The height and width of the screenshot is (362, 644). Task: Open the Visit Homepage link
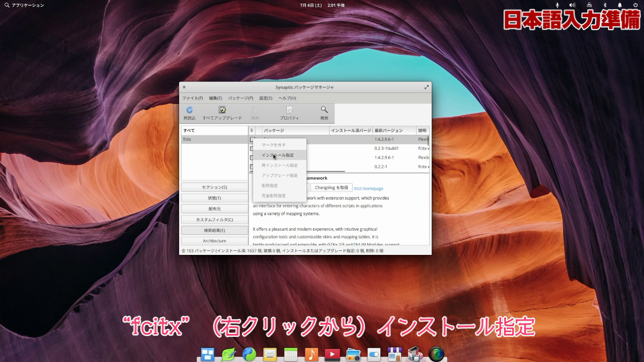[368, 189]
